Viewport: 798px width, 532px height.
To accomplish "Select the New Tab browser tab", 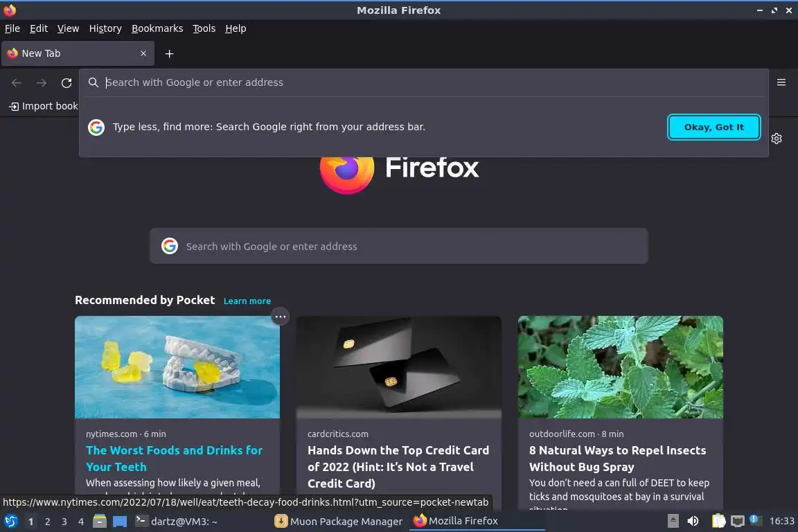I will click(78, 53).
